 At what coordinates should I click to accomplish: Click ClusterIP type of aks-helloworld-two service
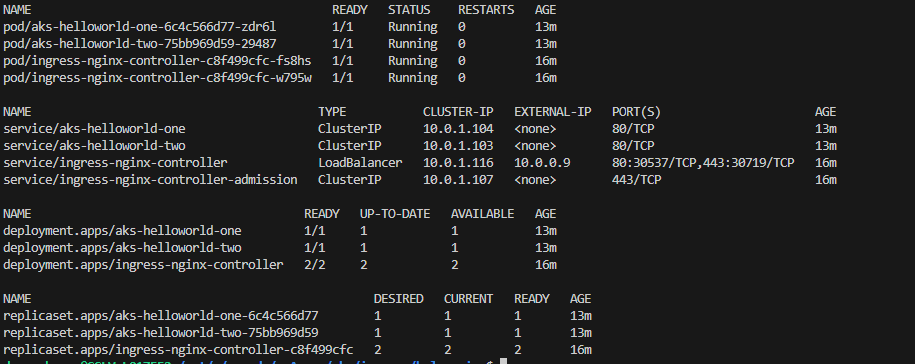pyautogui.click(x=350, y=145)
